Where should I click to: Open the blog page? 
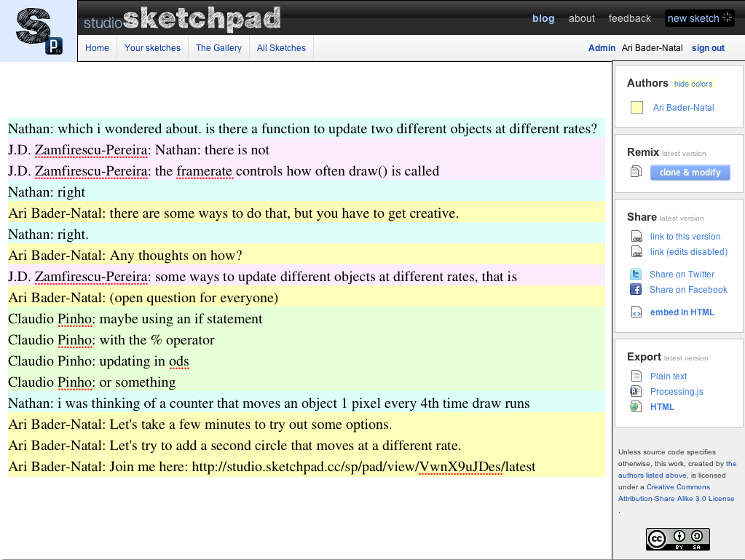543,18
